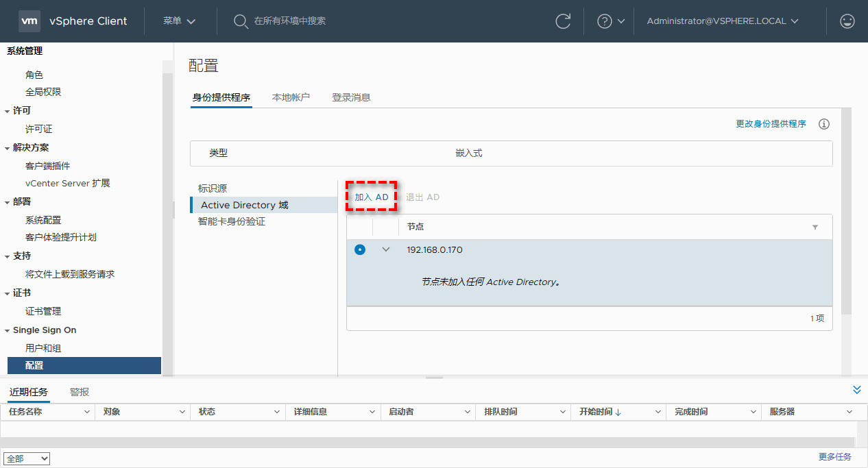Open the 全部 filter combo box
This screenshot has width=868, height=468.
[27, 458]
